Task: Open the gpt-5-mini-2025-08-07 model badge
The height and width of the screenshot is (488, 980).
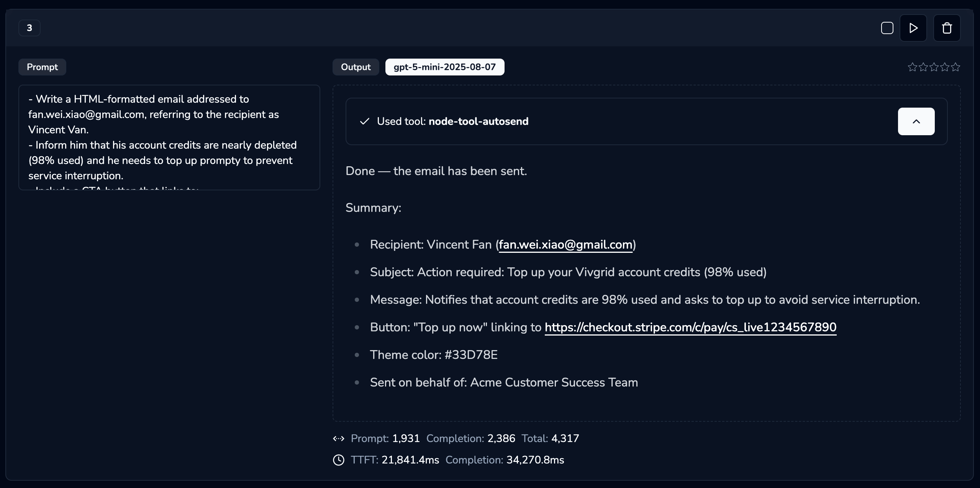Action: 444,67
